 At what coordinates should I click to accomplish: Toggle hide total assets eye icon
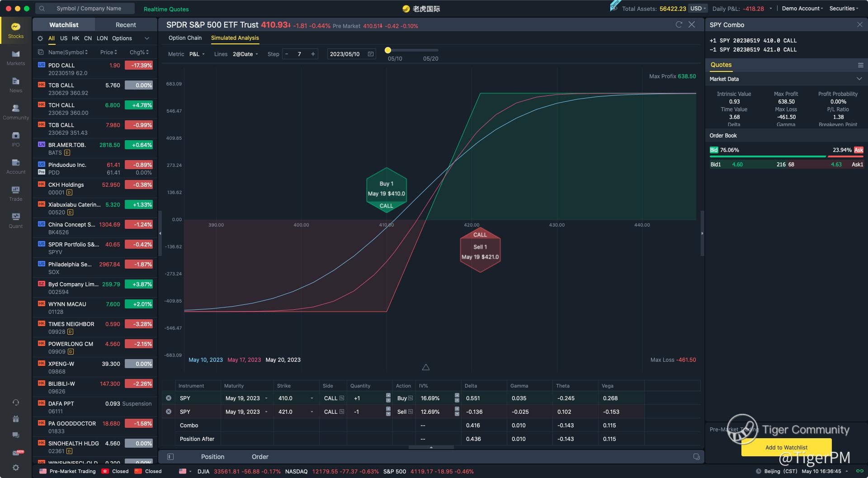click(614, 9)
